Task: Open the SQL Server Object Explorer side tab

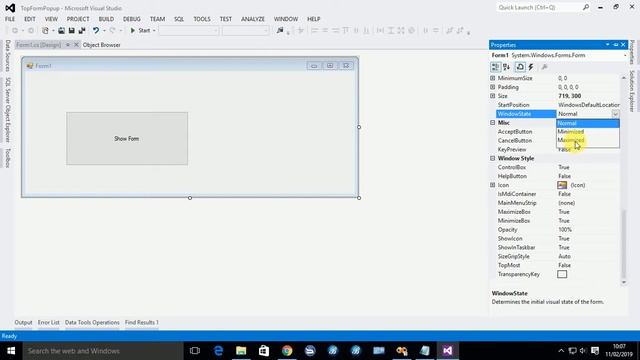Action: (x=7, y=110)
